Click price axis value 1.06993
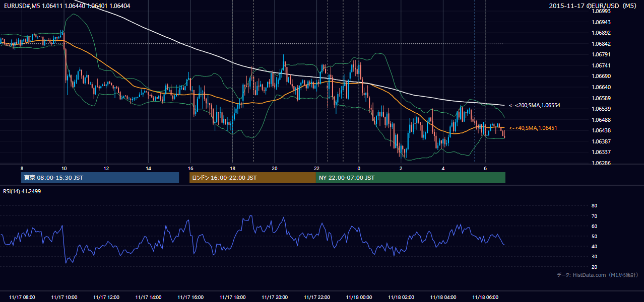644x302 pixels. click(601, 11)
